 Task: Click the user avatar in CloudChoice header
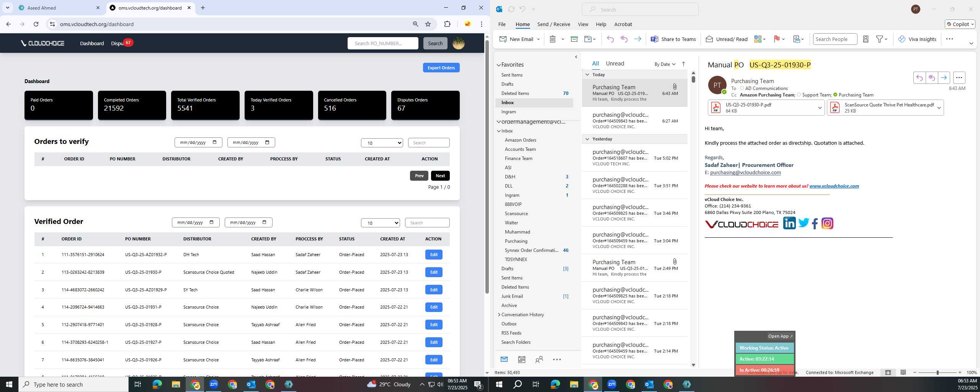pyautogui.click(x=459, y=43)
